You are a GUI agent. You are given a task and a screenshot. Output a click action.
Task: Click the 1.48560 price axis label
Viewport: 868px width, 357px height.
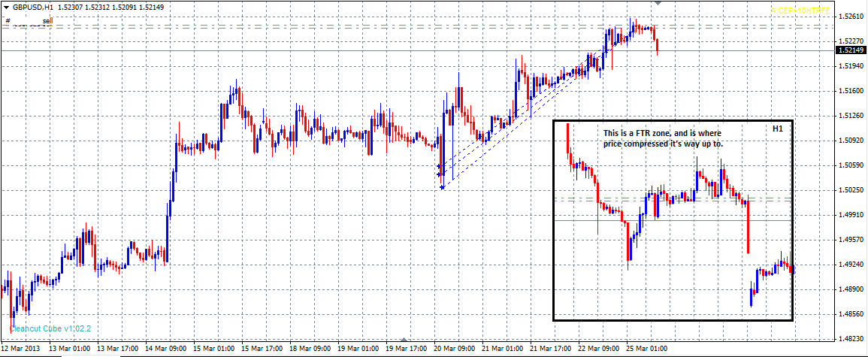point(851,314)
